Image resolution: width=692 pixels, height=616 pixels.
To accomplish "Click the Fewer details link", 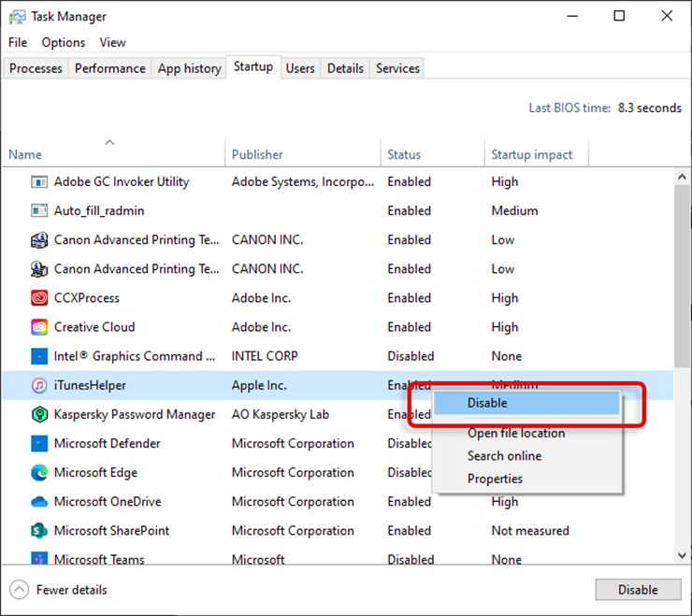I will 71,590.
